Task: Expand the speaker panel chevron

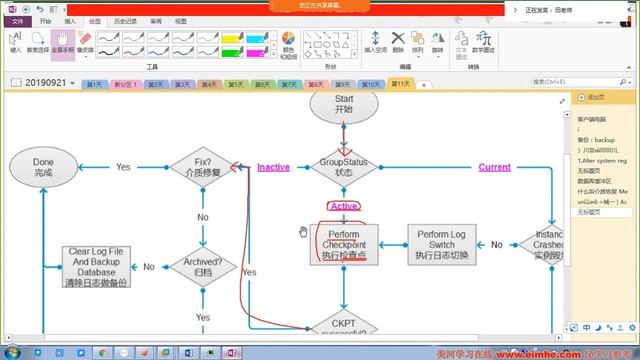Action: pos(515,10)
